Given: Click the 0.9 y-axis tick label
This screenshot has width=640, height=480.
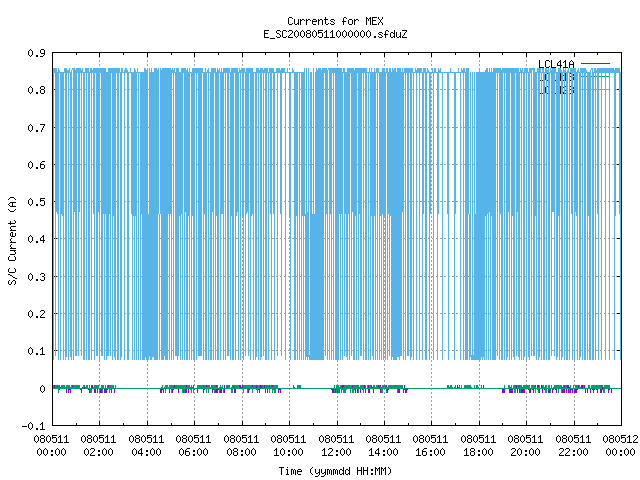Looking at the screenshot, I should pyautogui.click(x=36, y=53).
